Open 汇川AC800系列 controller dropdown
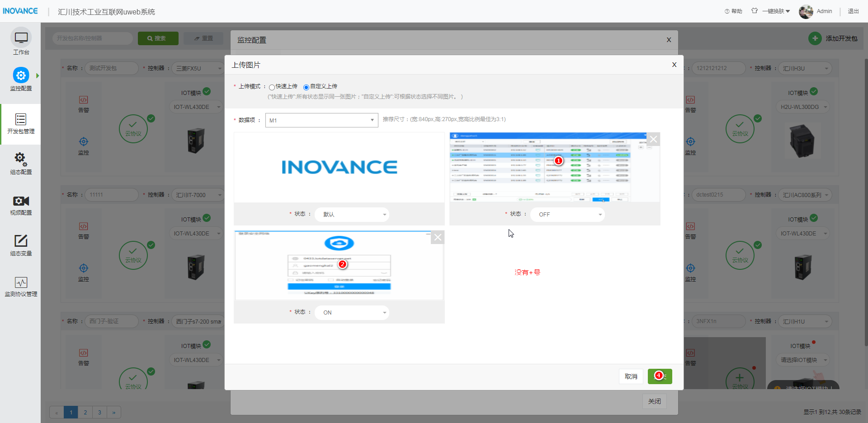 click(806, 195)
